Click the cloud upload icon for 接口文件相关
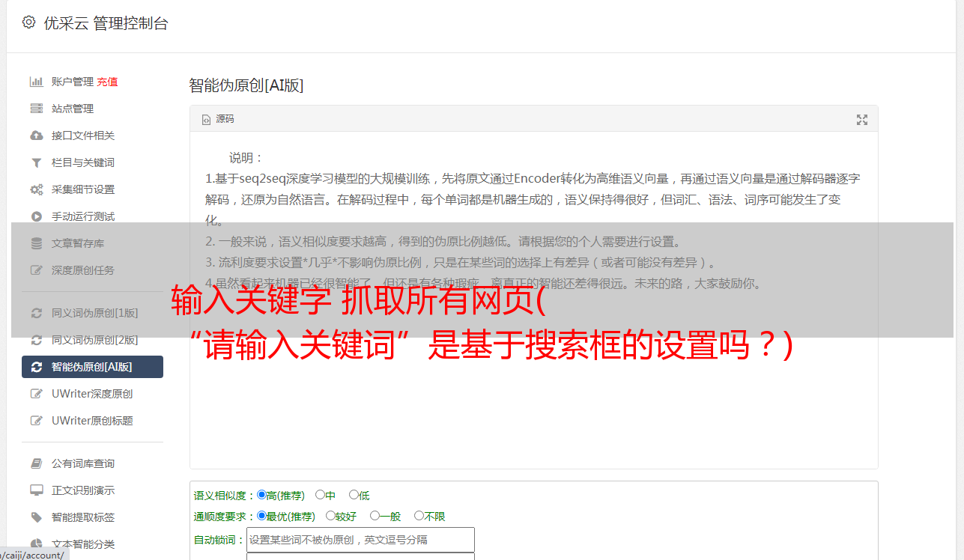Image resolution: width=964 pixels, height=560 pixels. (x=36, y=136)
